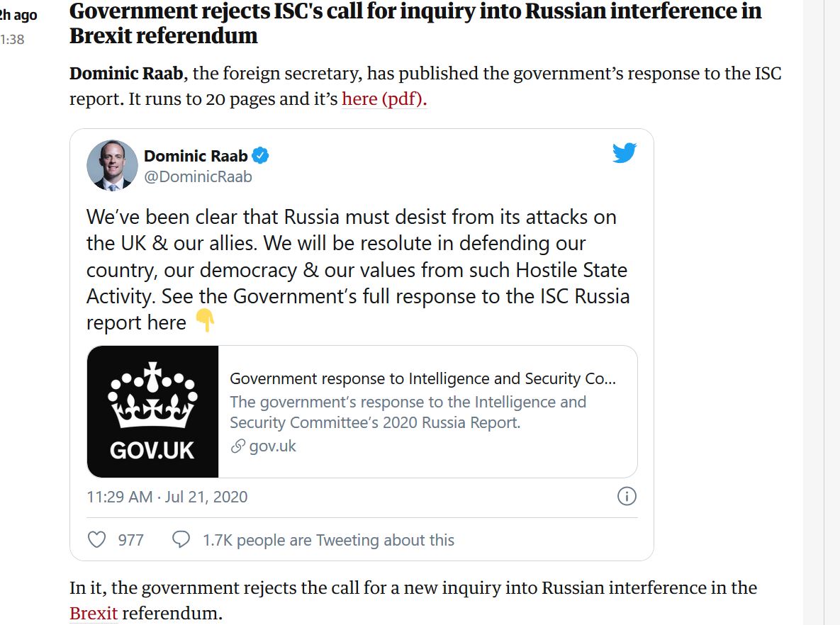Click Dominic Raab's profile avatar
This screenshot has height=625, width=840.
click(112, 165)
